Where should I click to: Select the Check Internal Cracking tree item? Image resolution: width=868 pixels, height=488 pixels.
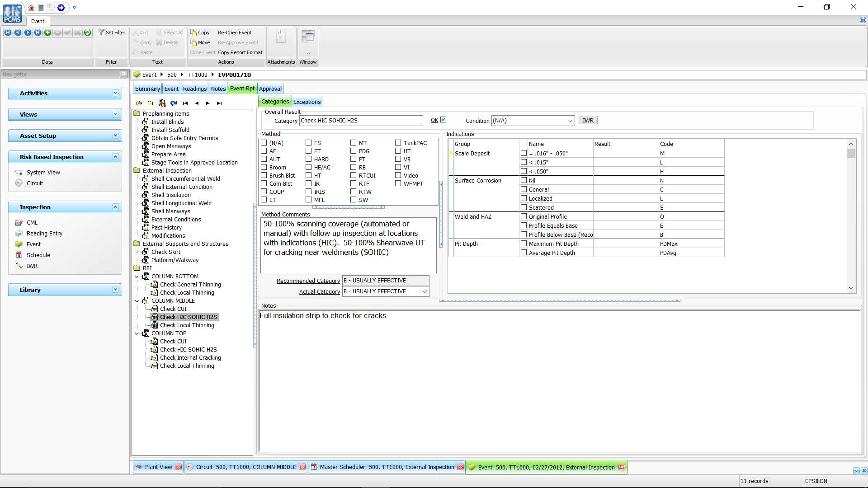pyautogui.click(x=190, y=357)
